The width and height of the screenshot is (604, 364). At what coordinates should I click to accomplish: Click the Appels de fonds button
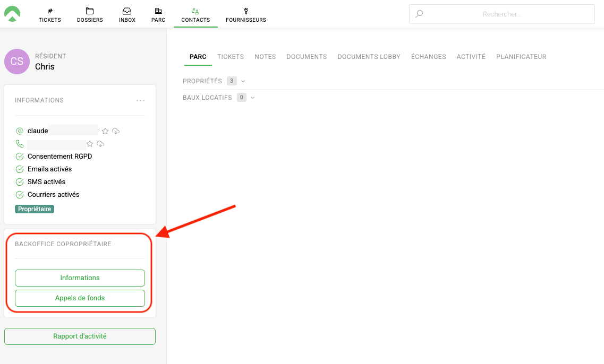click(x=80, y=298)
